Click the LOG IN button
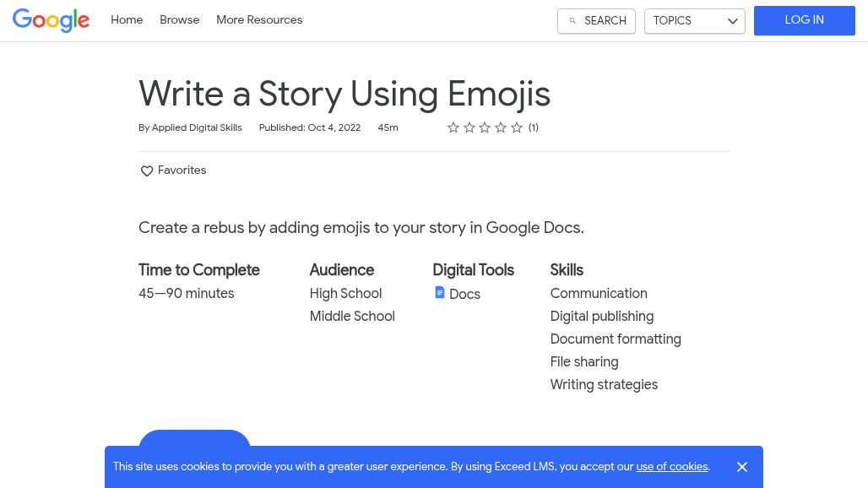Image resolution: width=868 pixels, height=488 pixels. (805, 20)
